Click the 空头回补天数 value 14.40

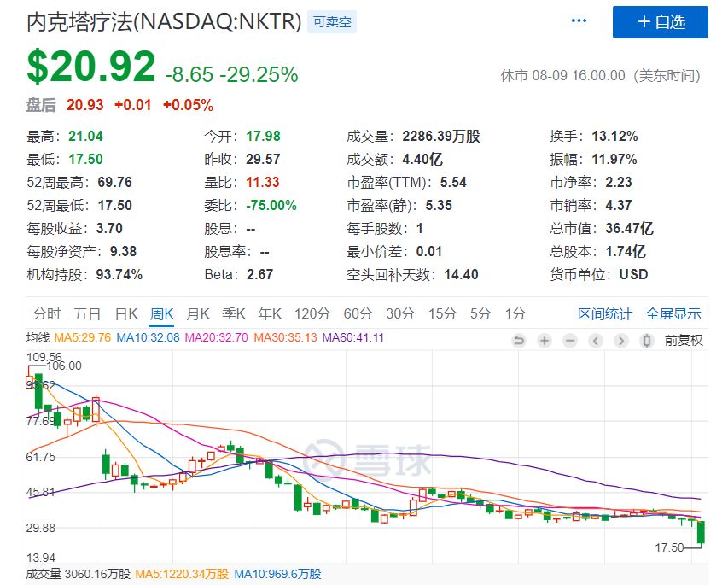[x=461, y=275]
